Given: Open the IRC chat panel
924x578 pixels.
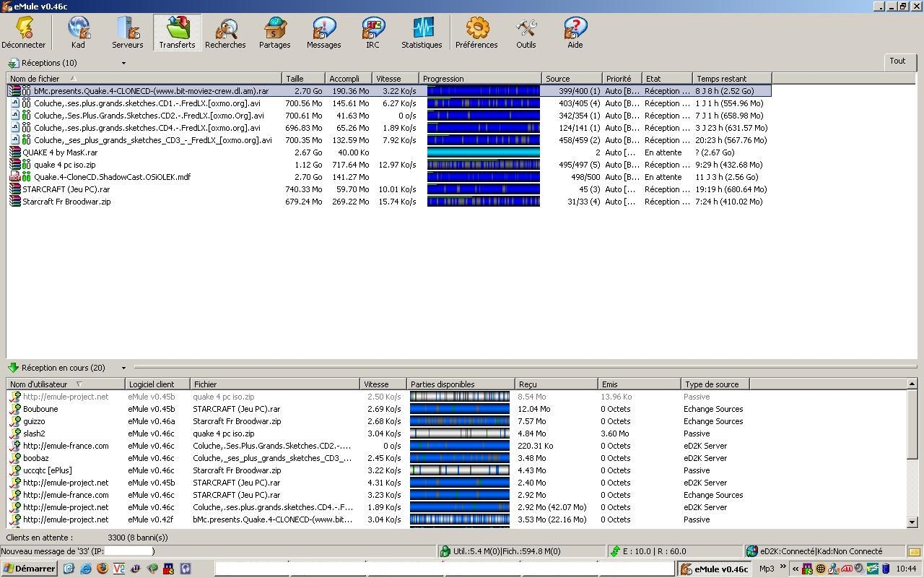Looking at the screenshot, I should point(372,33).
